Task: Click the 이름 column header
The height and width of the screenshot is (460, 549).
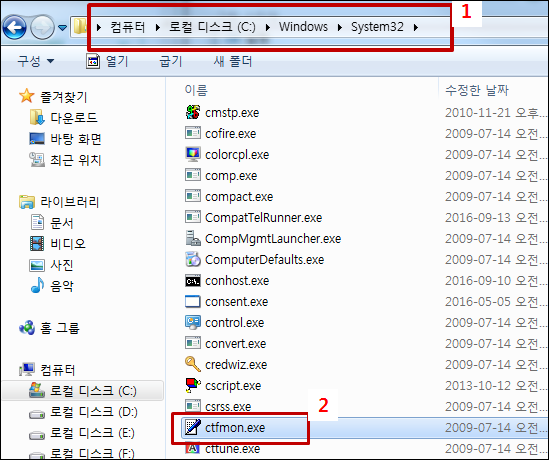Action: click(x=196, y=90)
